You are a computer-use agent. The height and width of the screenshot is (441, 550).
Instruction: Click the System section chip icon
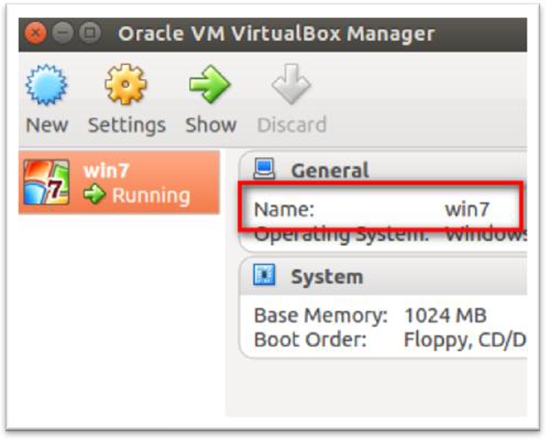264,275
